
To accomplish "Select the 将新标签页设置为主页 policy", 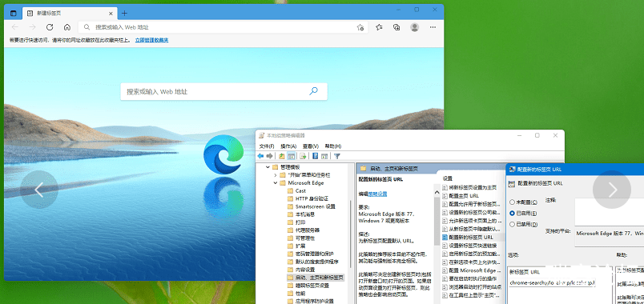I will pos(469,187).
